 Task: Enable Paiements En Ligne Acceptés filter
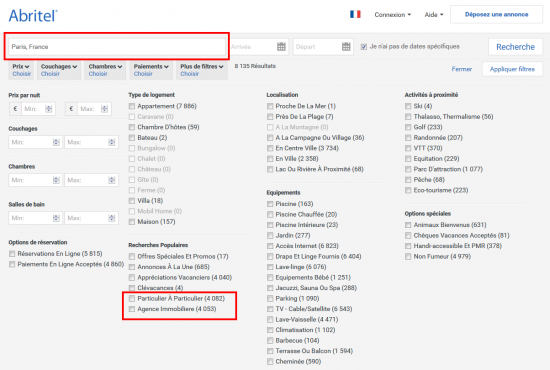tap(12, 264)
